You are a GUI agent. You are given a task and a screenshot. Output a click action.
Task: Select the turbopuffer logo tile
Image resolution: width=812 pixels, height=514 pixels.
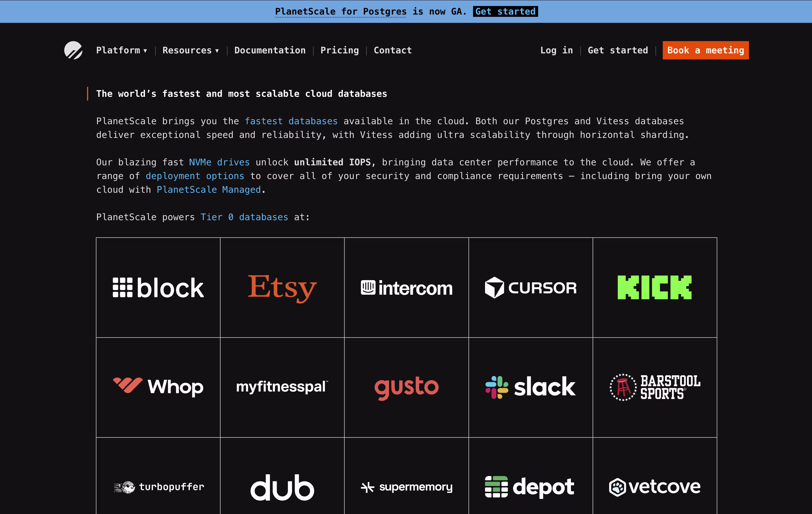158,476
